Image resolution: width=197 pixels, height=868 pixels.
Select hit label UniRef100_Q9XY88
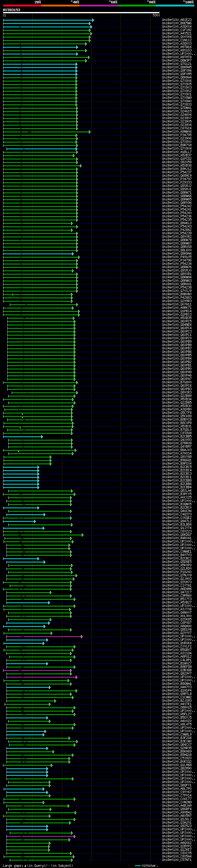click(177, 457)
